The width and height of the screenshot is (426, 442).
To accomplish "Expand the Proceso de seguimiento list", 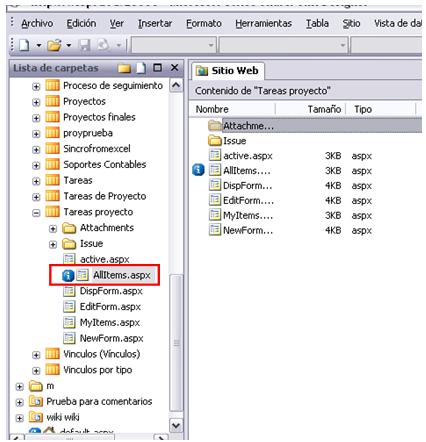I will [x=36, y=87].
